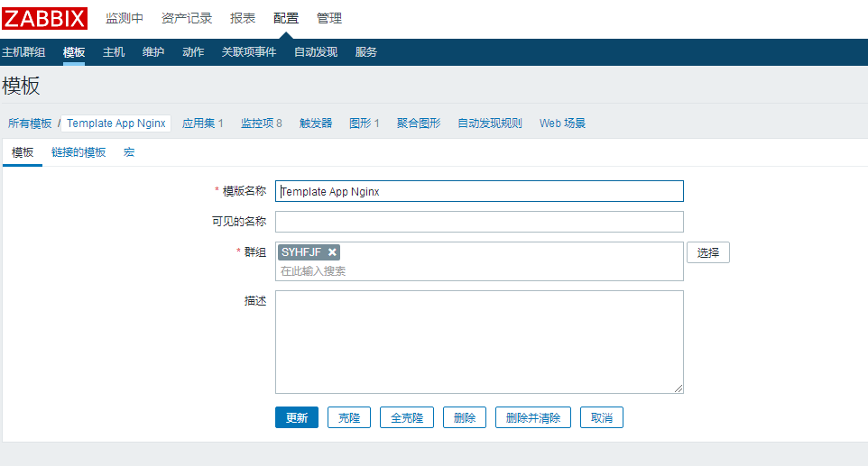Open the 配置 top menu
Viewport: 868px width, 466px height.
tap(286, 18)
